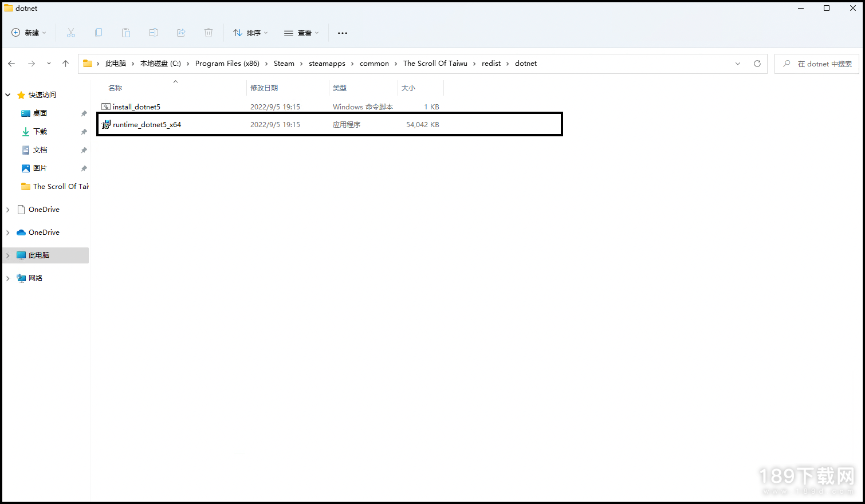Screen dimensions: 865x504
Task: Expand 此电脑 tree node
Action: pos(8,255)
